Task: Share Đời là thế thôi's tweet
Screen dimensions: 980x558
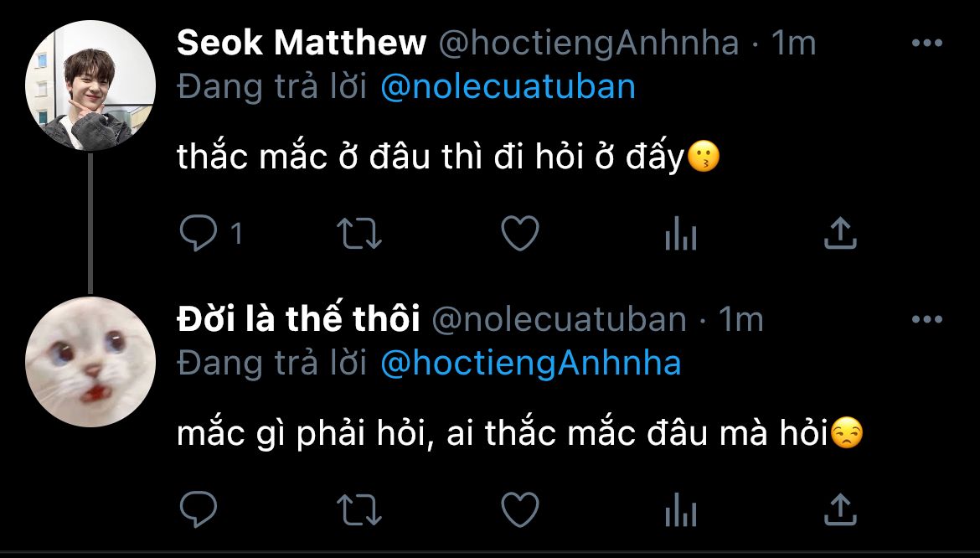Action: click(x=839, y=509)
